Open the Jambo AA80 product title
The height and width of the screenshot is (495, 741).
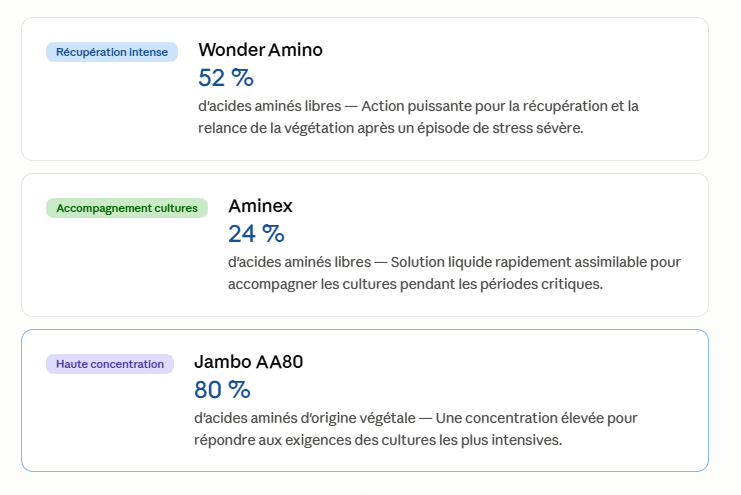tap(249, 362)
